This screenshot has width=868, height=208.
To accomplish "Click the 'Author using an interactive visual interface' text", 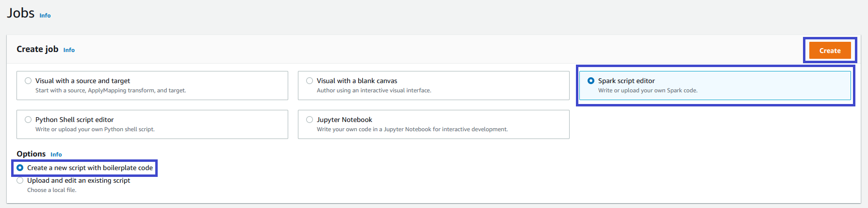I will [374, 90].
